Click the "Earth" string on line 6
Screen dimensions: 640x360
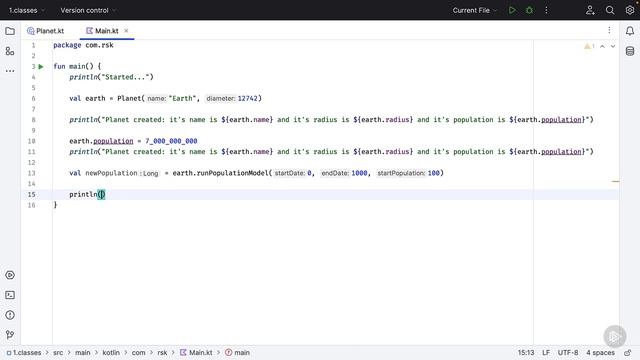(x=182, y=98)
